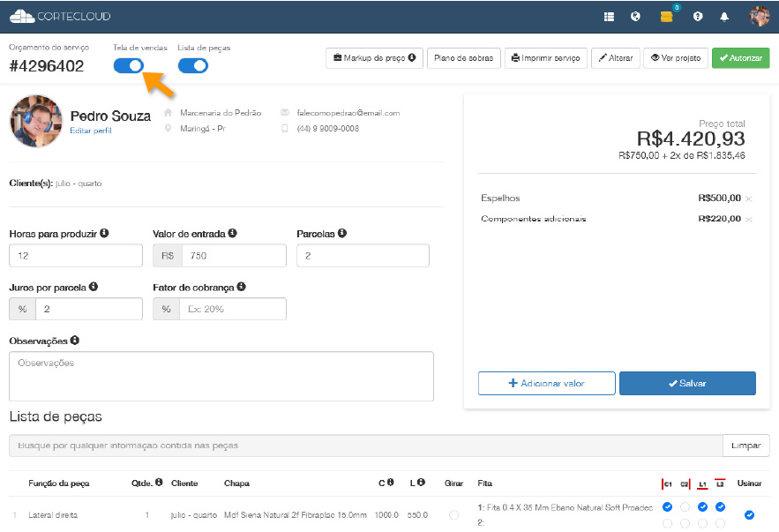The height and width of the screenshot is (532, 779).
Task: Click the order number #4296402
Action: click(47, 66)
